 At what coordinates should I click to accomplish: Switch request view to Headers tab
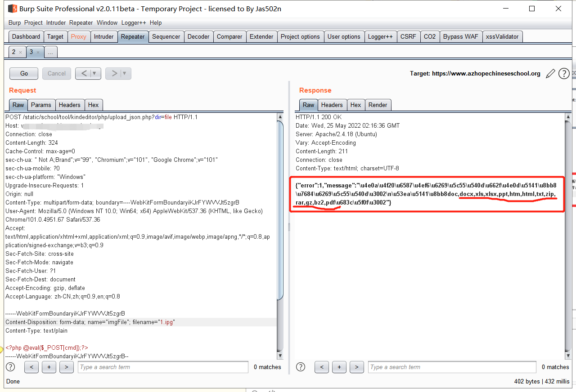tap(69, 105)
